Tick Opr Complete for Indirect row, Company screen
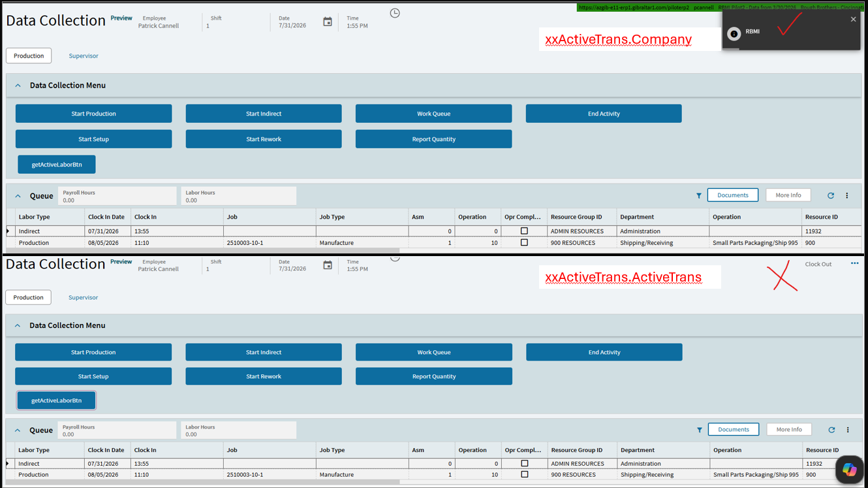Screen dimensions: 868x488 click(524, 231)
